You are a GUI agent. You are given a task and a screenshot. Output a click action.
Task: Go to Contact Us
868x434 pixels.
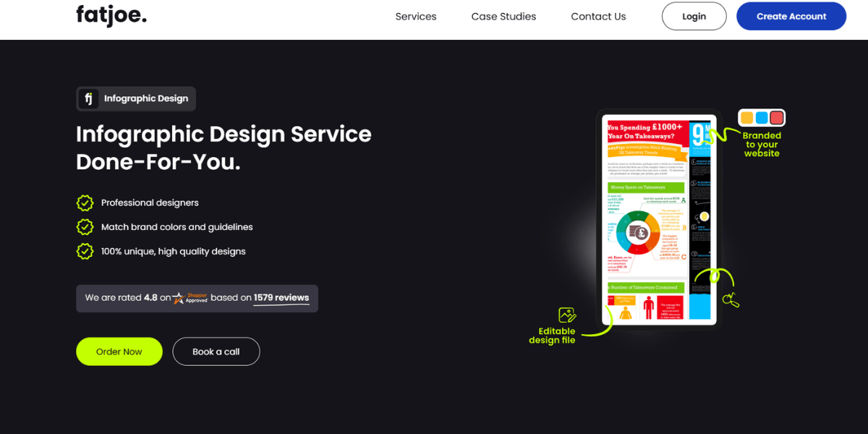598,16
